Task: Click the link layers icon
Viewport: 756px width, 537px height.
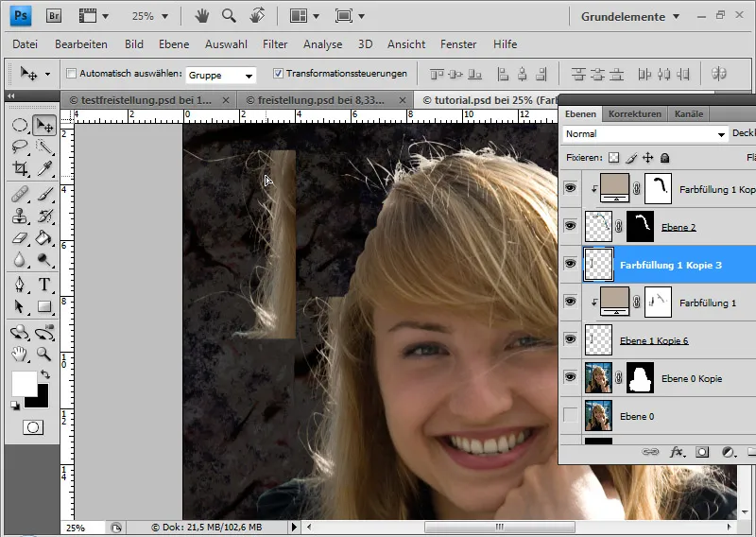Action: click(x=650, y=452)
